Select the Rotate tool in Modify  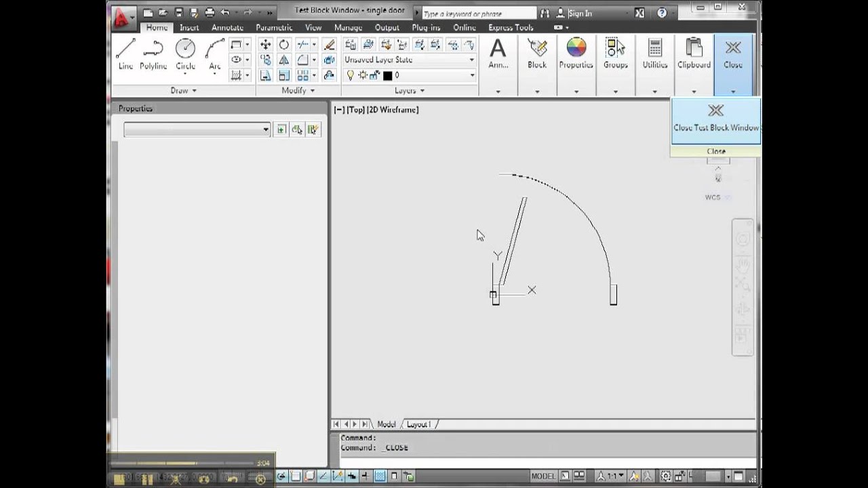284,44
